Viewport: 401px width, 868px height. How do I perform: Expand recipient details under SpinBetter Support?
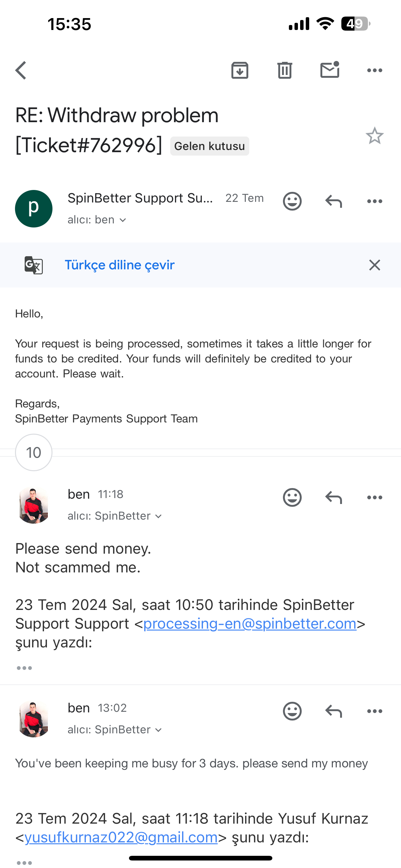click(x=97, y=220)
